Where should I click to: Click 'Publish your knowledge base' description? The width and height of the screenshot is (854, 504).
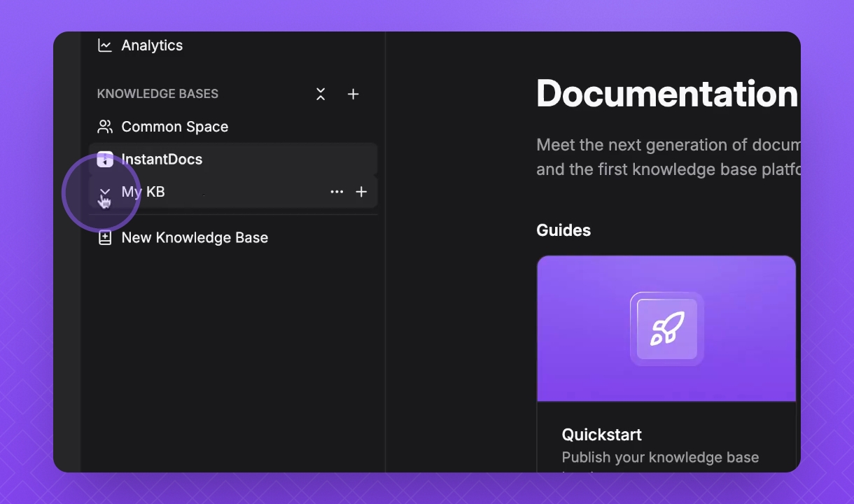pos(660,458)
